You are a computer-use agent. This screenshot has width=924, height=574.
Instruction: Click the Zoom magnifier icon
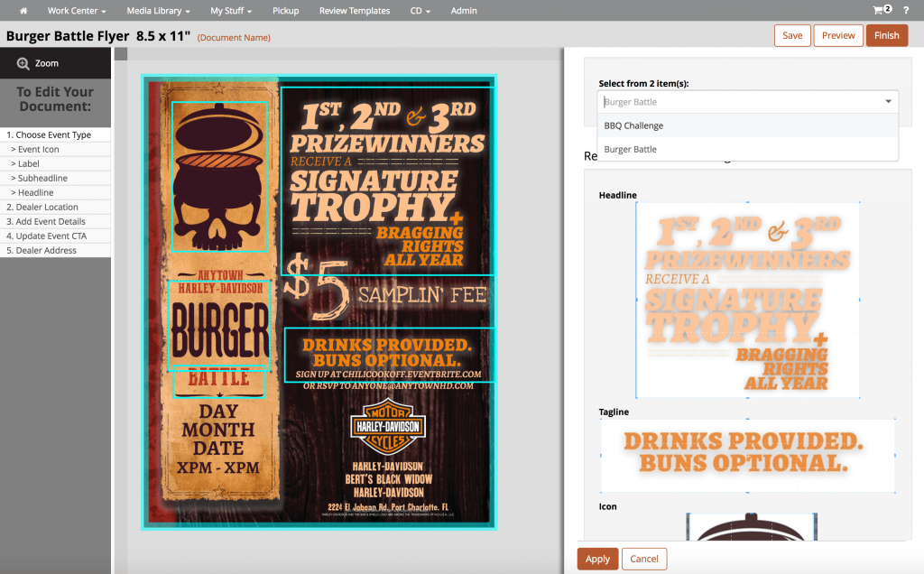click(x=23, y=64)
